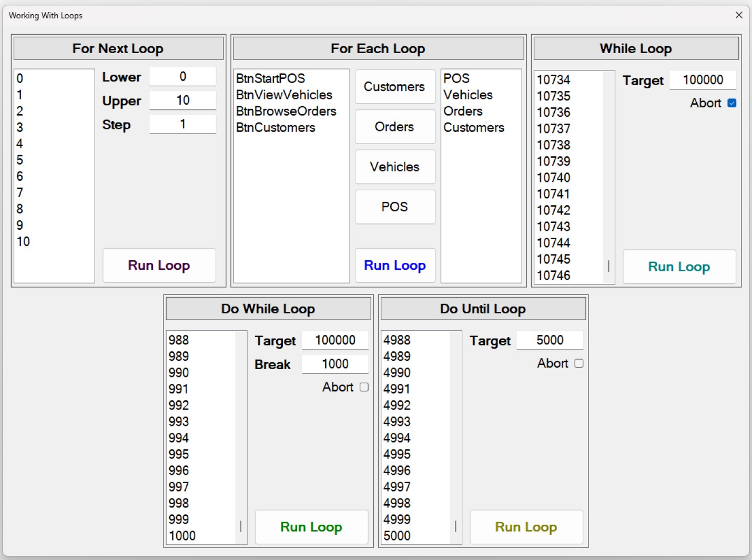Run the Do Until Loop
The image size is (752, 560).
pos(526,527)
